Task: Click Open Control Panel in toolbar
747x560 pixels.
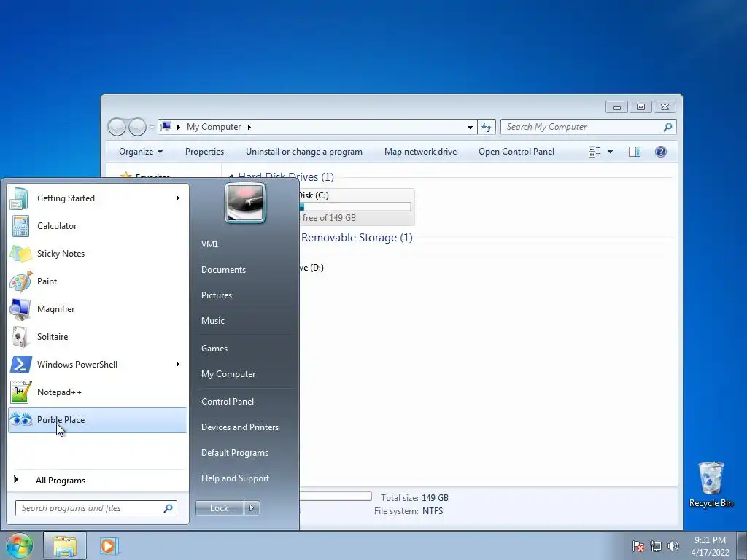Action: click(x=516, y=152)
